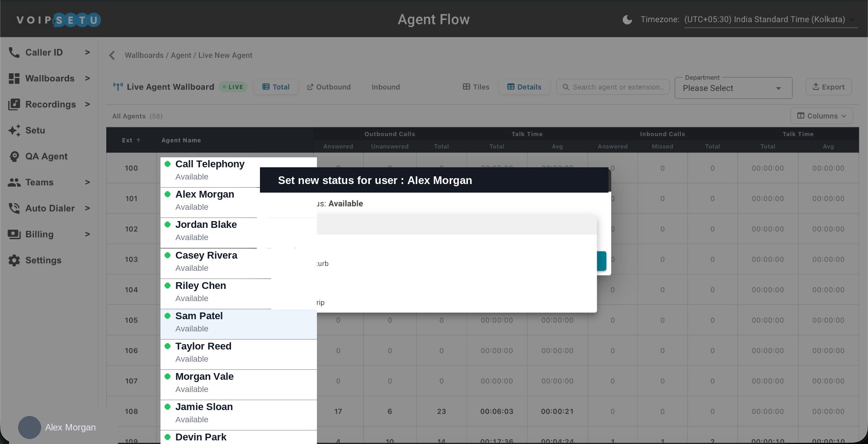Expand Billing submenu chevron
Screen dimensions: 868x444
tap(87, 234)
